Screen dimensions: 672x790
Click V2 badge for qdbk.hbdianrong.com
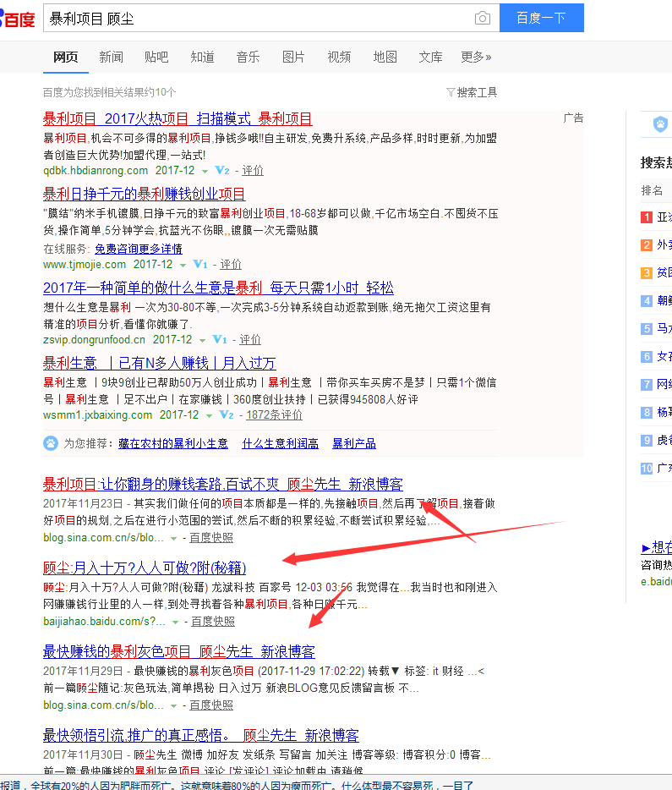coord(222,170)
